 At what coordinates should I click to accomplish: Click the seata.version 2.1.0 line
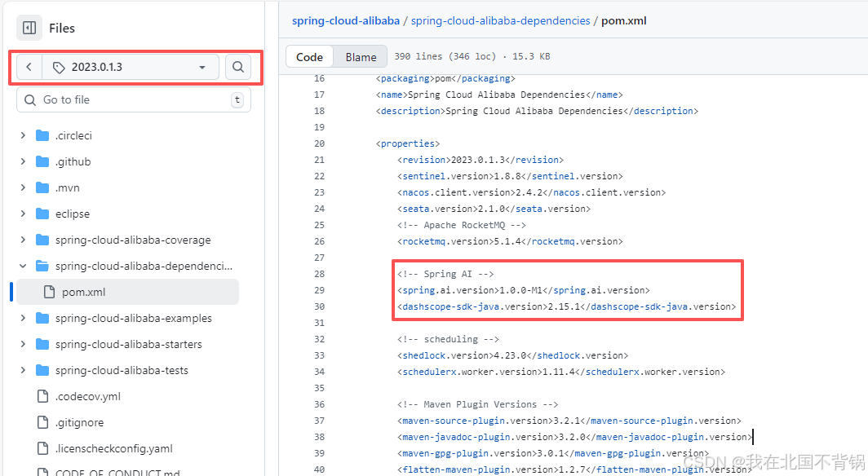coord(494,209)
